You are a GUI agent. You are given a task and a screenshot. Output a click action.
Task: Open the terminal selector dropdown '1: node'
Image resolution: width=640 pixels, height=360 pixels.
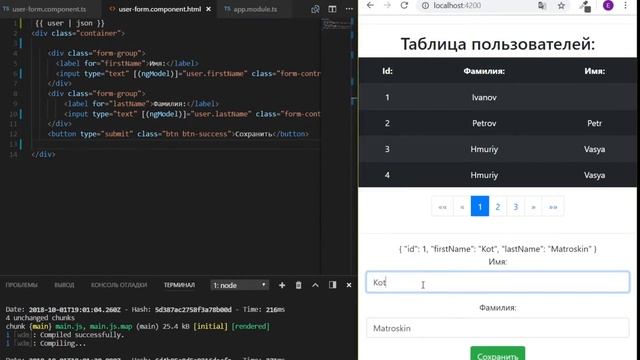[240, 285]
